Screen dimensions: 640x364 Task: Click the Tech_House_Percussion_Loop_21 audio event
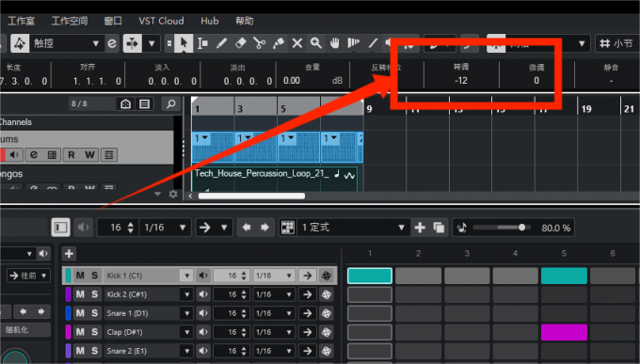(275, 179)
